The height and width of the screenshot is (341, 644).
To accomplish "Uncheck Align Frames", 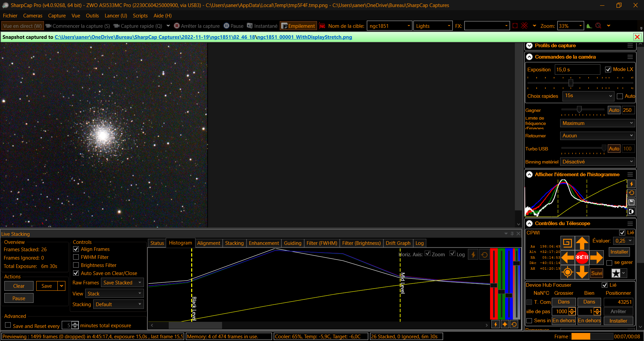I will (76, 249).
